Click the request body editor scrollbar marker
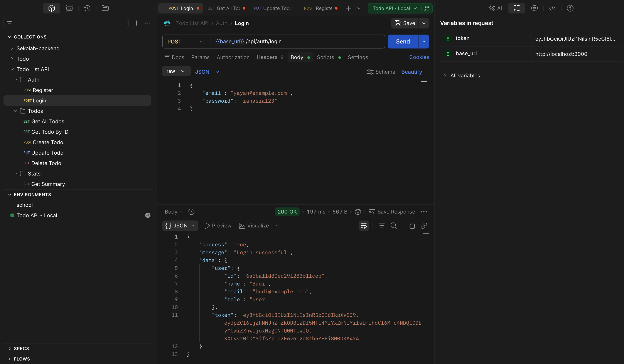624x364 pixels. click(x=424, y=81)
